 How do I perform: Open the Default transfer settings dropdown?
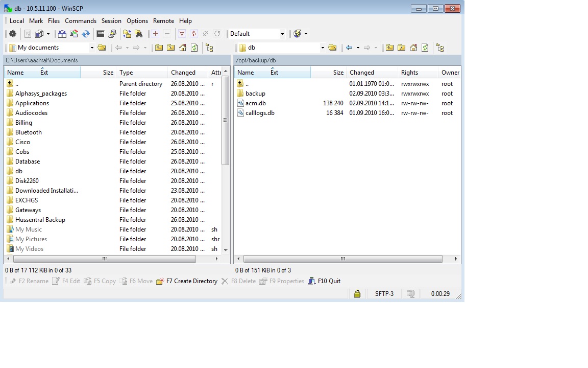[x=282, y=34]
